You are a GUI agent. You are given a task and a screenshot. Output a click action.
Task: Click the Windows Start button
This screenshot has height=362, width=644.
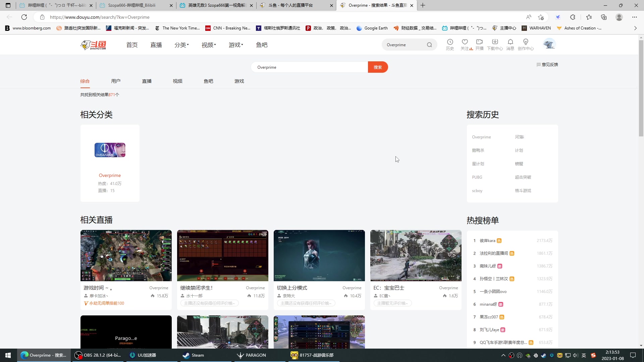[8, 355]
